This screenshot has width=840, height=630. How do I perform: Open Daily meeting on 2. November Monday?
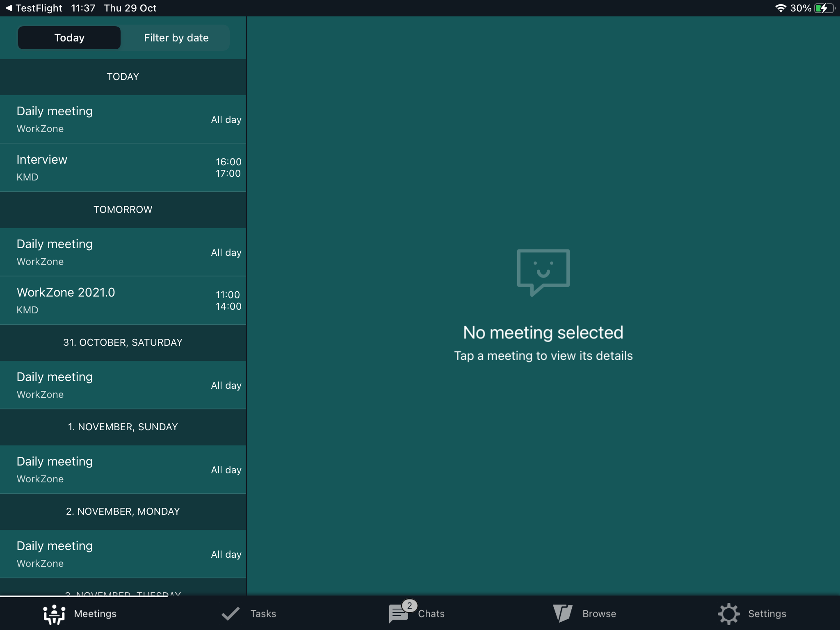pyautogui.click(x=123, y=554)
